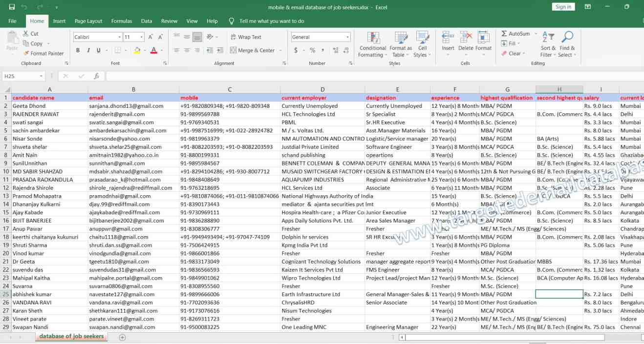
Task: Click Format Painter brush
Action: click(x=26, y=53)
